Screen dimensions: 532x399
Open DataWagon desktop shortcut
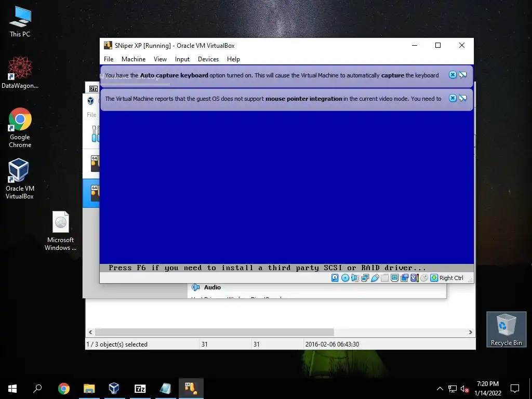pyautogui.click(x=20, y=73)
